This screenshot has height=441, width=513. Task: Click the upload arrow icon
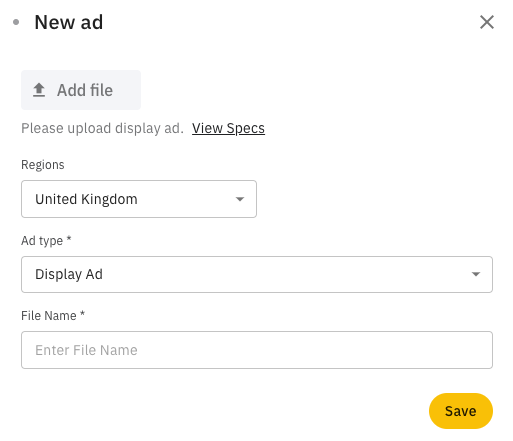click(x=39, y=90)
